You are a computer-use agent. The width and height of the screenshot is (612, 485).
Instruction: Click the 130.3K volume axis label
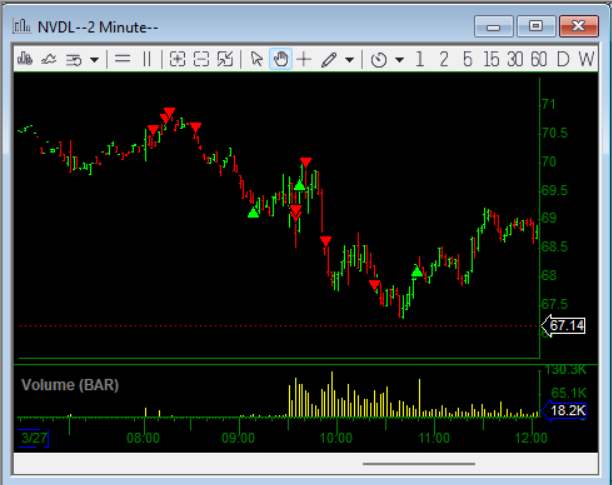coord(565,370)
